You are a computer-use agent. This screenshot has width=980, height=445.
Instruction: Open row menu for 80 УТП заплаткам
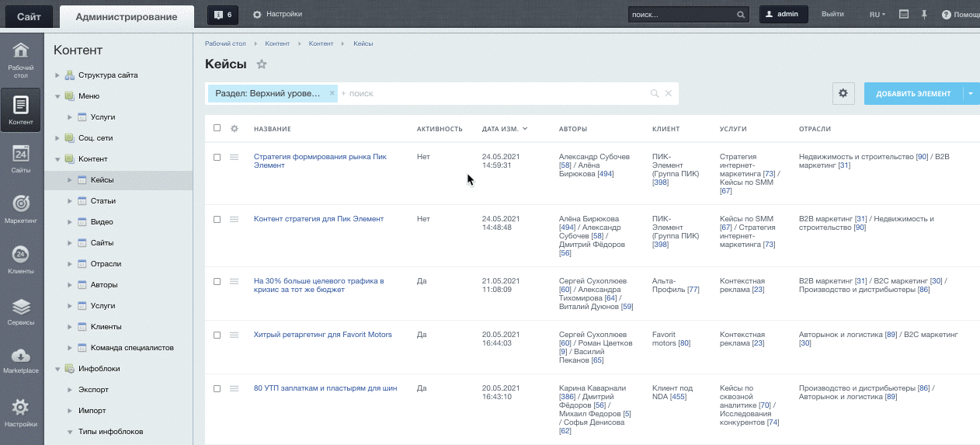pyautogui.click(x=235, y=388)
